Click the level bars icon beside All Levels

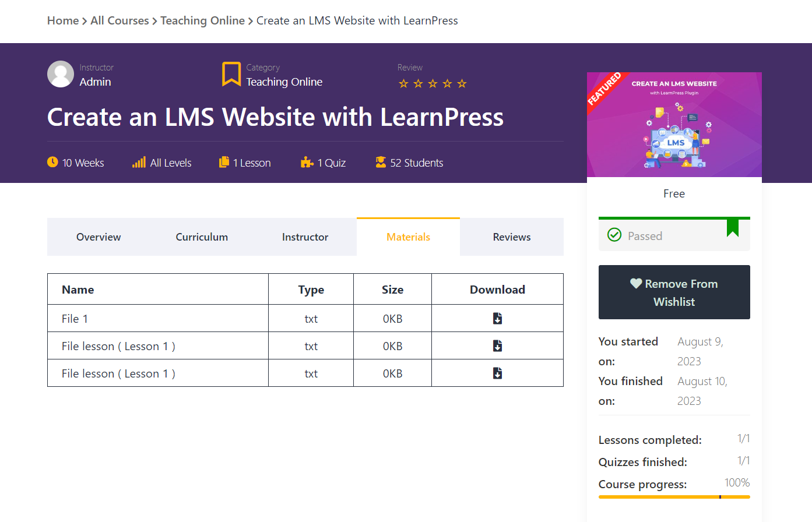click(139, 162)
